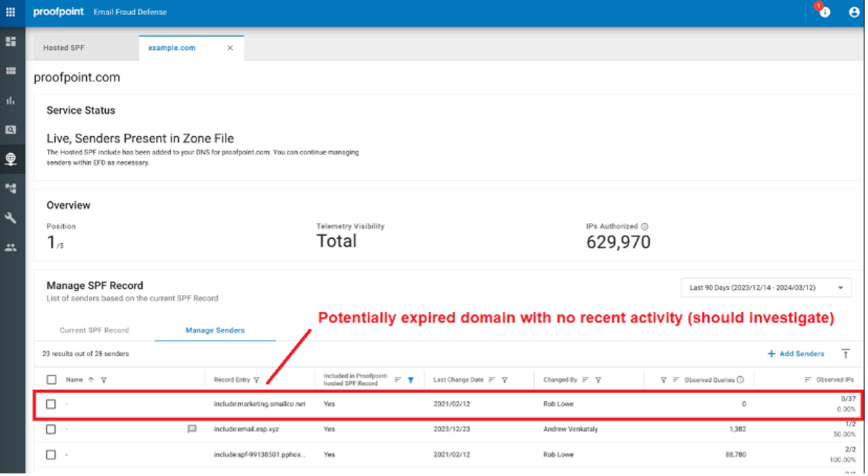Open the hierarchy tree sidebar icon
Viewport: 868px width, 476px height.
pos(11,188)
